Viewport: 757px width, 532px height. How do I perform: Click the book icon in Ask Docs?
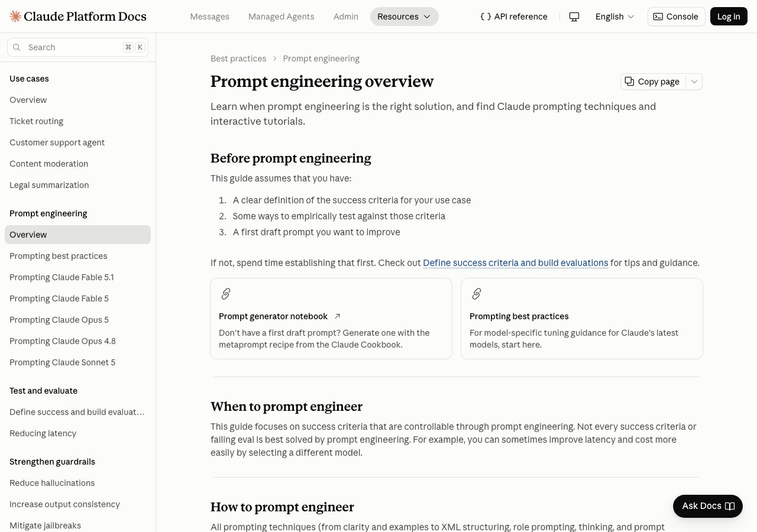pyautogui.click(x=730, y=506)
